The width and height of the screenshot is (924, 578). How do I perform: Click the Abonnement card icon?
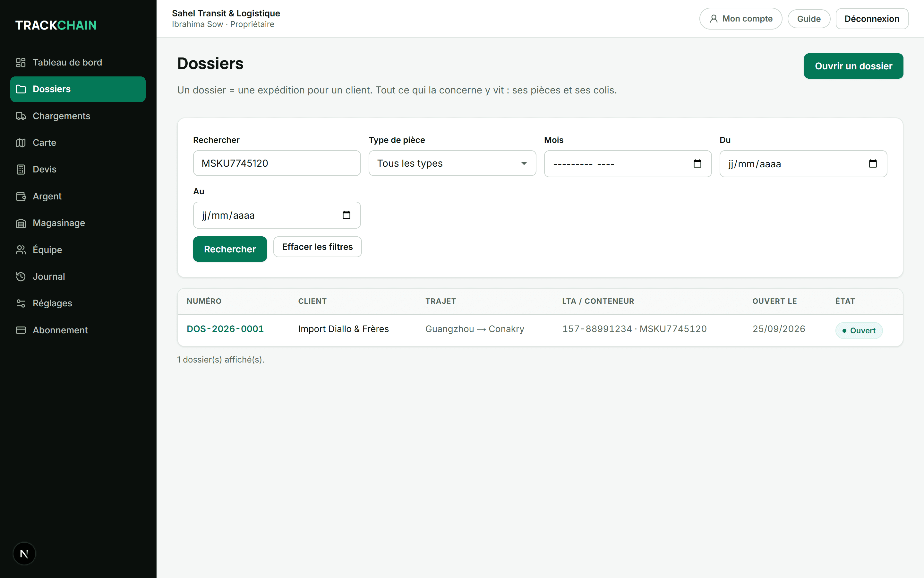21,330
